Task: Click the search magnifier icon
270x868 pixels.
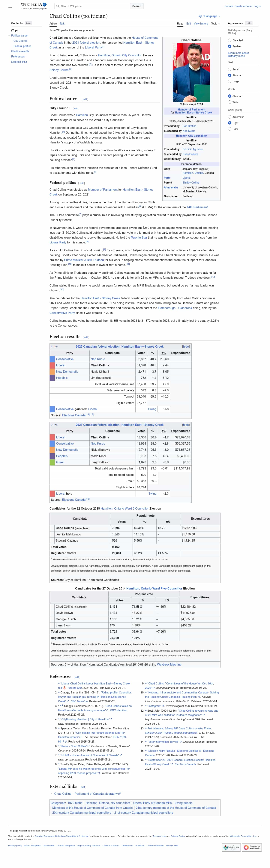Action: coord(58,6)
